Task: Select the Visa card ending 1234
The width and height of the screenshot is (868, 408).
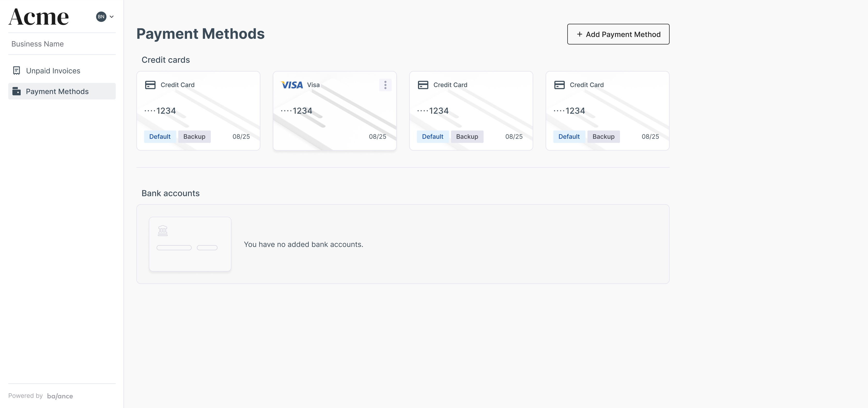Action: click(335, 111)
